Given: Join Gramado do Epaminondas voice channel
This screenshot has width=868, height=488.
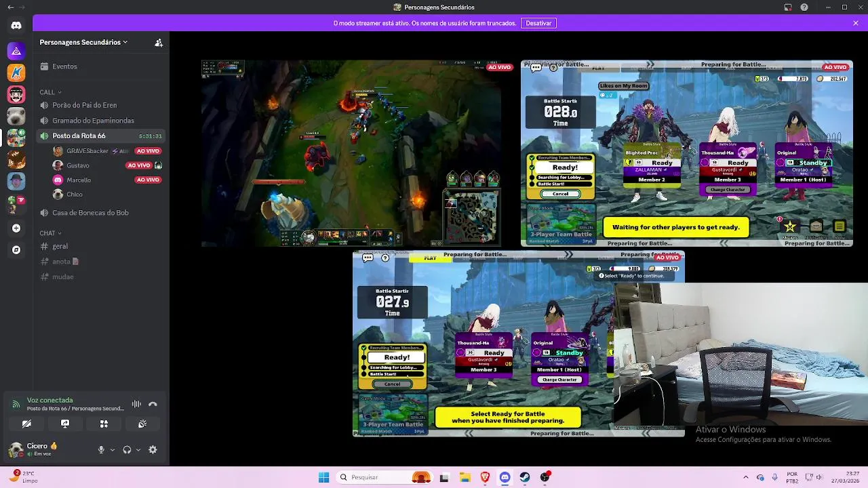Looking at the screenshot, I should tap(101, 121).
